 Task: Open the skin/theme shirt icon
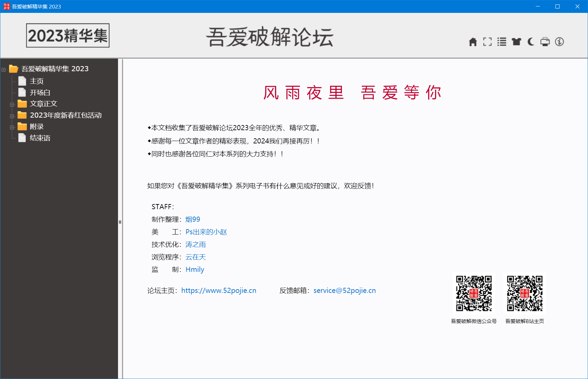(516, 42)
